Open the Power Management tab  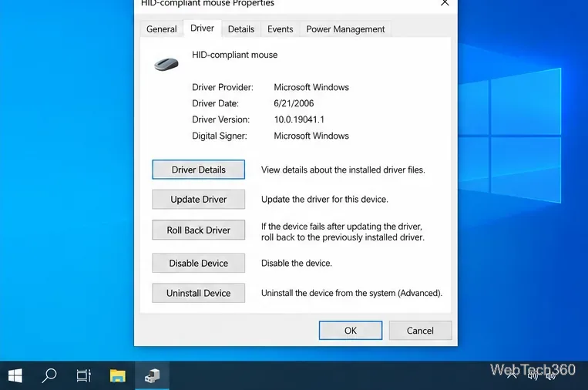[x=345, y=29]
